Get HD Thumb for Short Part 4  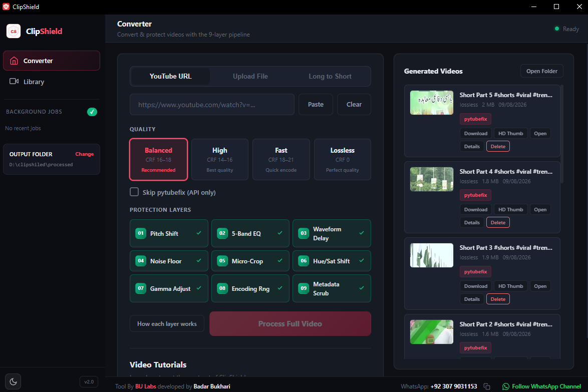click(510, 209)
